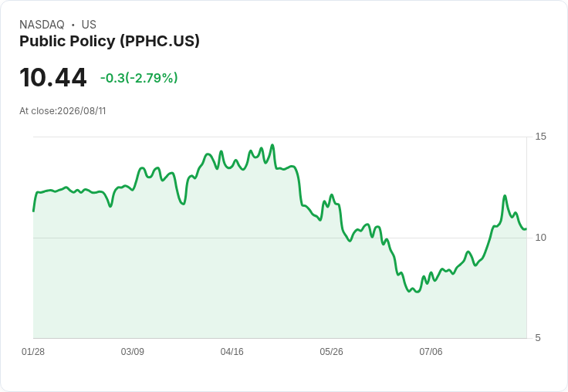Click the 10.44 current price
The image size is (568, 392).
pos(53,78)
